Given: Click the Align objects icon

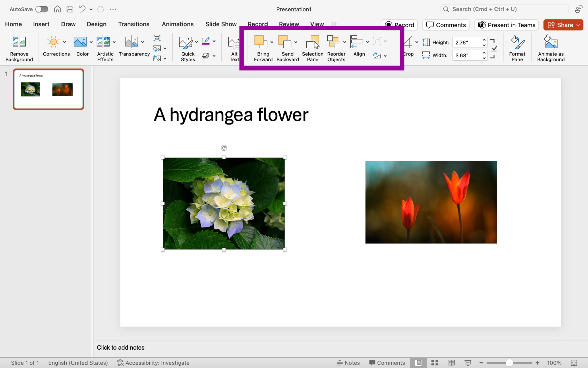Looking at the screenshot, I should tap(357, 42).
